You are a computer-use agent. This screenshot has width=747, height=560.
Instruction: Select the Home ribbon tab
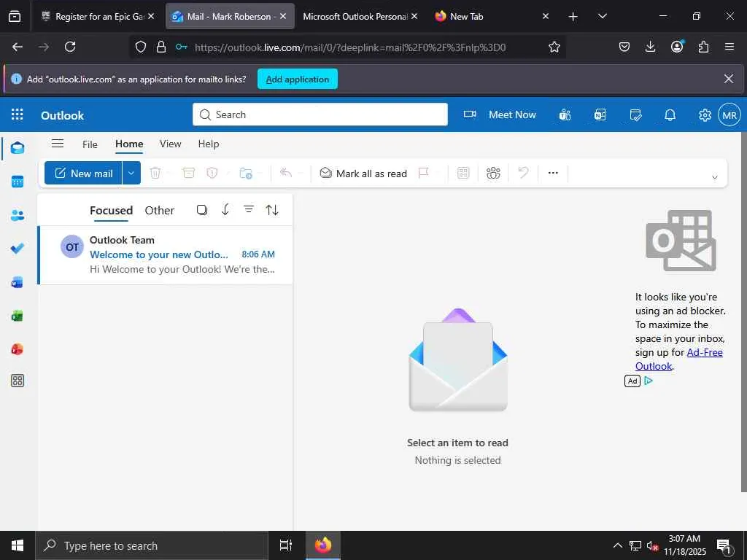129,144
